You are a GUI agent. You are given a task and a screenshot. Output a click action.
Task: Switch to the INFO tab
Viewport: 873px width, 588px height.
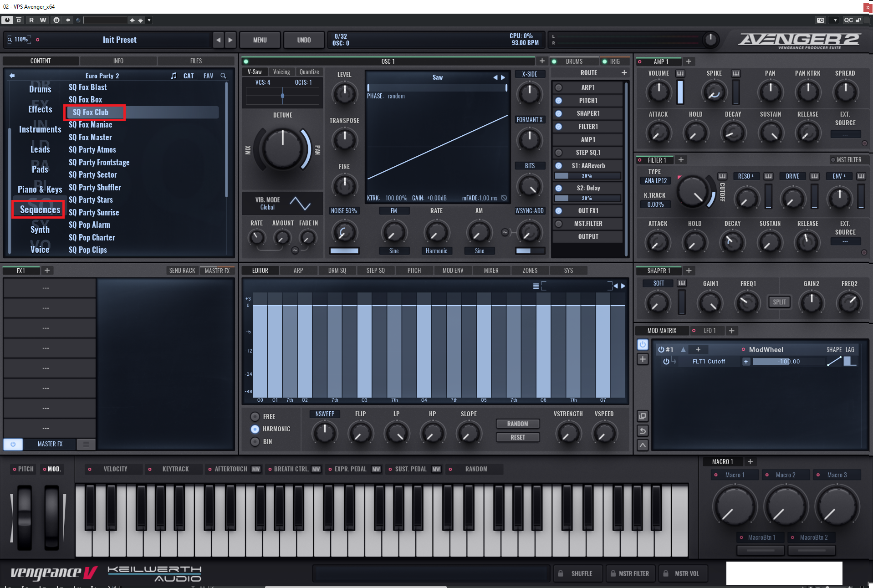[x=118, y=61]
